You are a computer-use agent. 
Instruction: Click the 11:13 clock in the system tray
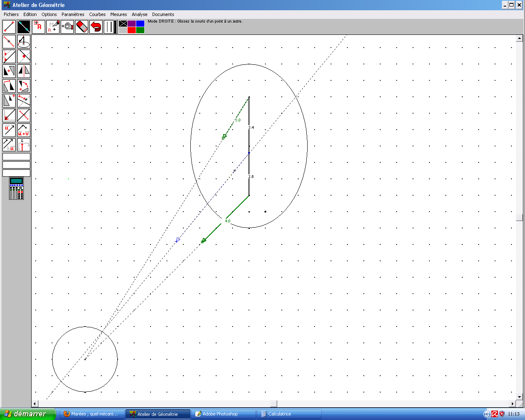click(514, 414)
